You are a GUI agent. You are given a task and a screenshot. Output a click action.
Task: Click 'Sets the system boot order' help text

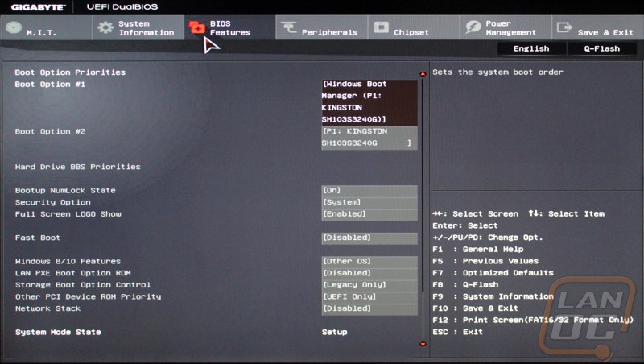497,72
